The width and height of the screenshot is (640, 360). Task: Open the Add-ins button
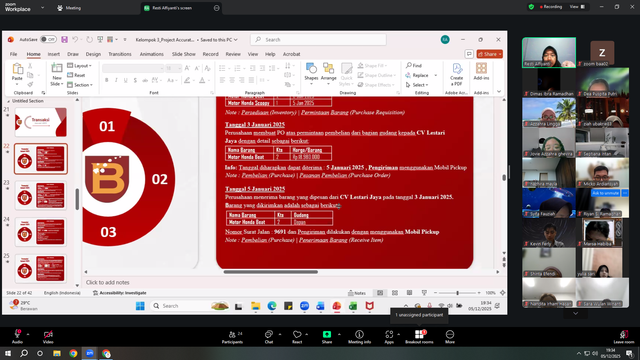coord(481,71)
